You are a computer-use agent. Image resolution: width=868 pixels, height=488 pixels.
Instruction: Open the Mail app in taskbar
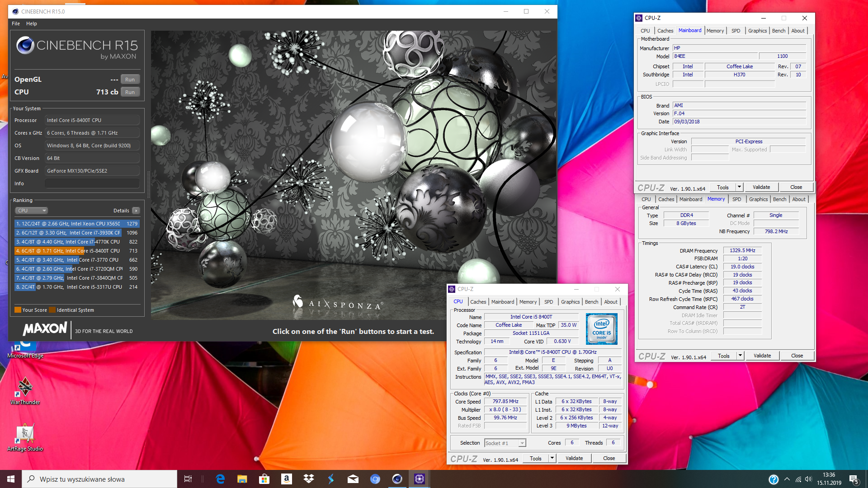(x=353, y=479)
